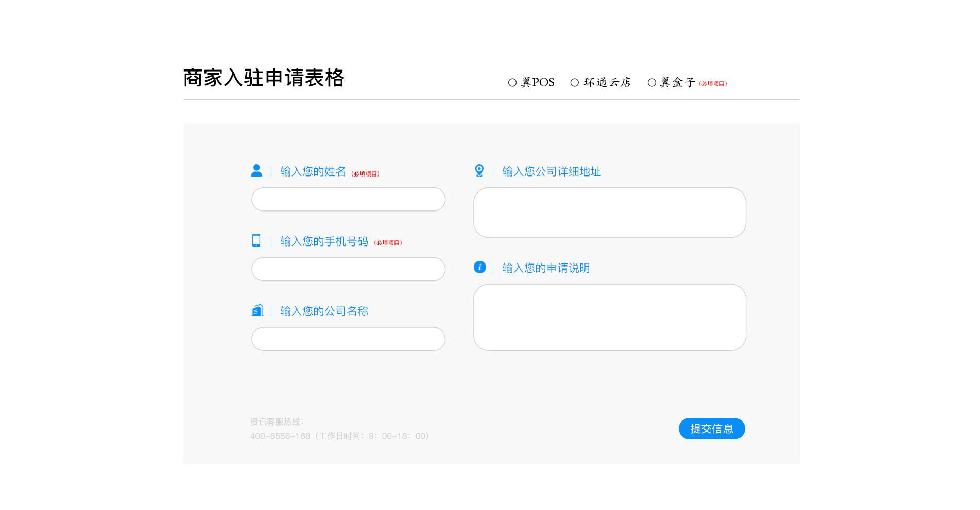Screen dimensions: 980x510
Task: Click into the mobile number input box
Action: [348, 269]
